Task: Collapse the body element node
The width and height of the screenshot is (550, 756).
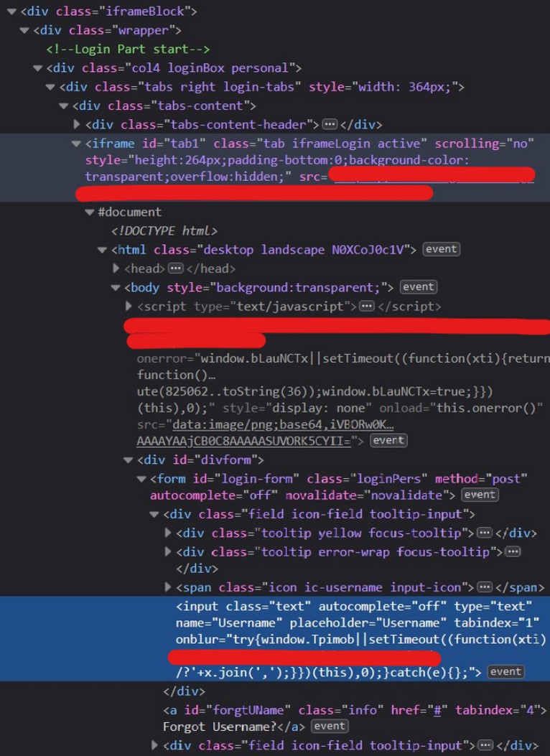Action: [115, 288]
